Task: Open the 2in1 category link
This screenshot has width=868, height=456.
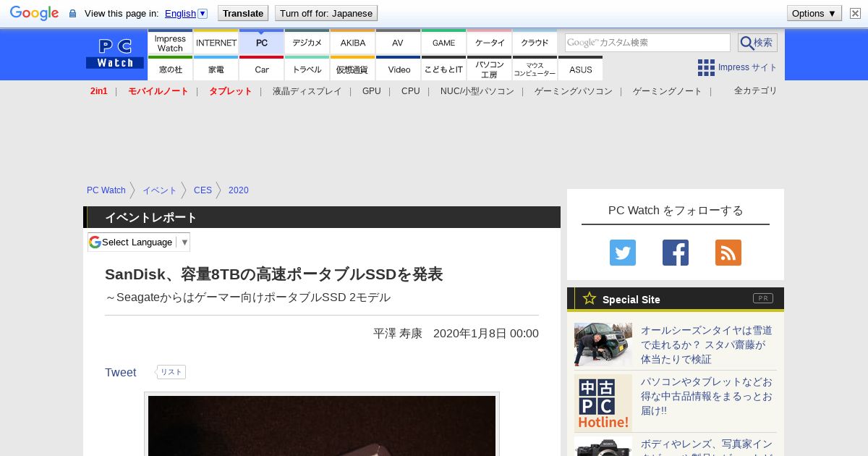Action: [99, 91]
